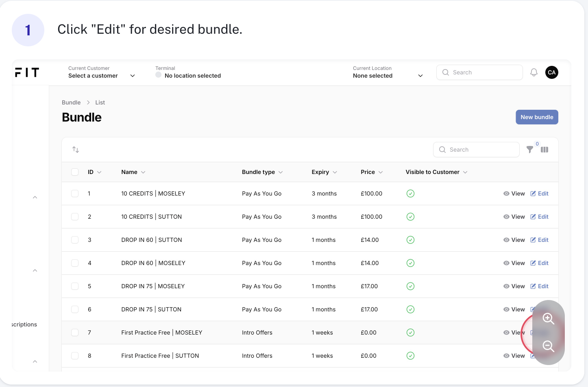The width and height of the screenshot is (588, 387).
Task: Open the table filter funnel icon
Action: [530, 150]
